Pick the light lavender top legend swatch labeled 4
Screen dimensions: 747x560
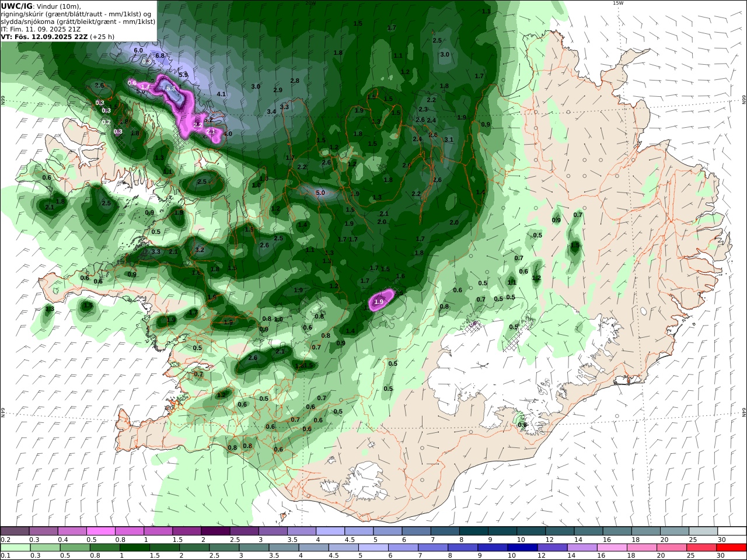click(x=330, y=531)
